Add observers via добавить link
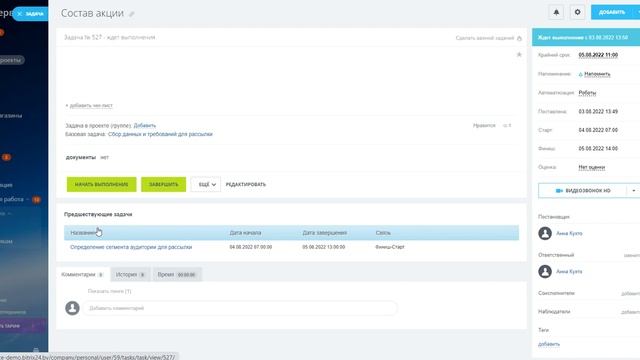This screenshot has height=360, width=640. coord(631,312)
